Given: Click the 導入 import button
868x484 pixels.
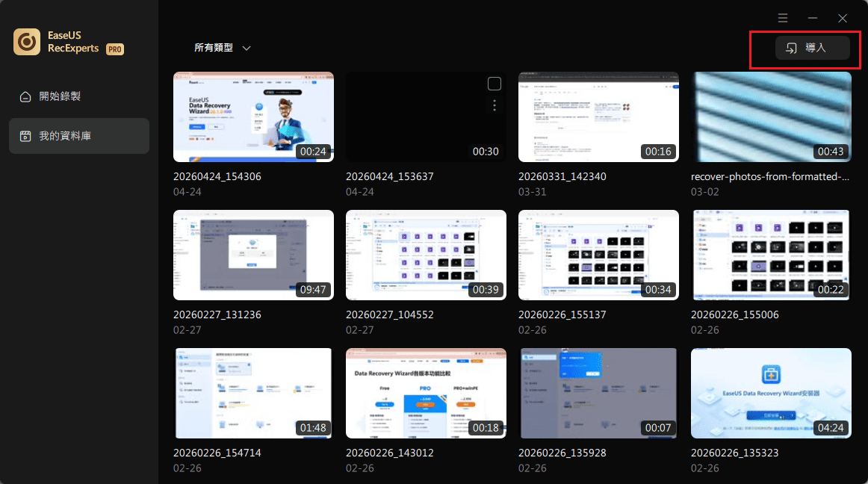Looking at the screenshot, I should (x=812, y=49).
